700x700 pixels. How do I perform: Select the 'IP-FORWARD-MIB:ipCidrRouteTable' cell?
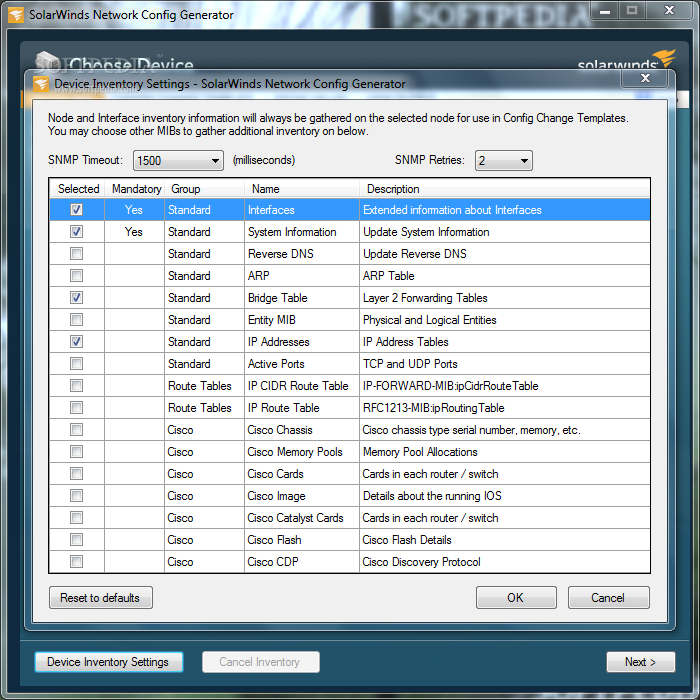point(504,385)
